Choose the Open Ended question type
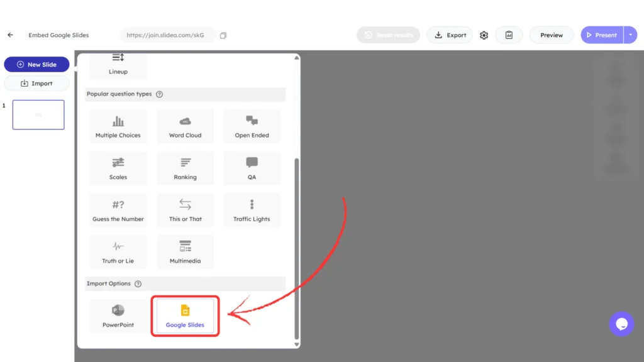The image size is (644, 362). coord(252,126)
